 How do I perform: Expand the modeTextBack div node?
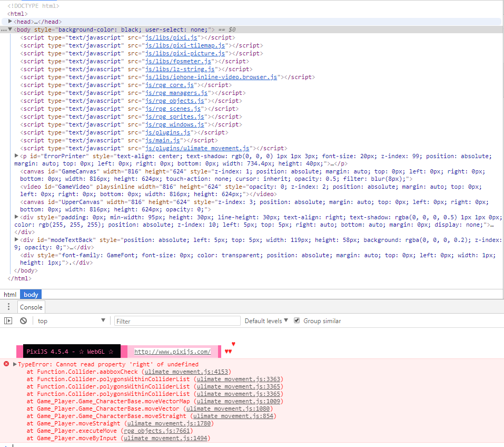(x=16, y=239)
